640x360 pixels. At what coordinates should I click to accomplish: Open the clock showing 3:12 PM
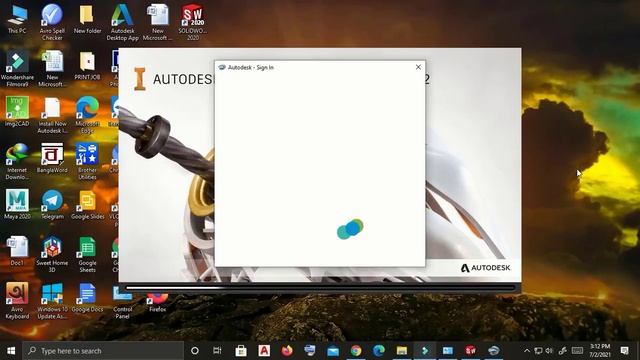pyautogui.click(x=600, y=351)
